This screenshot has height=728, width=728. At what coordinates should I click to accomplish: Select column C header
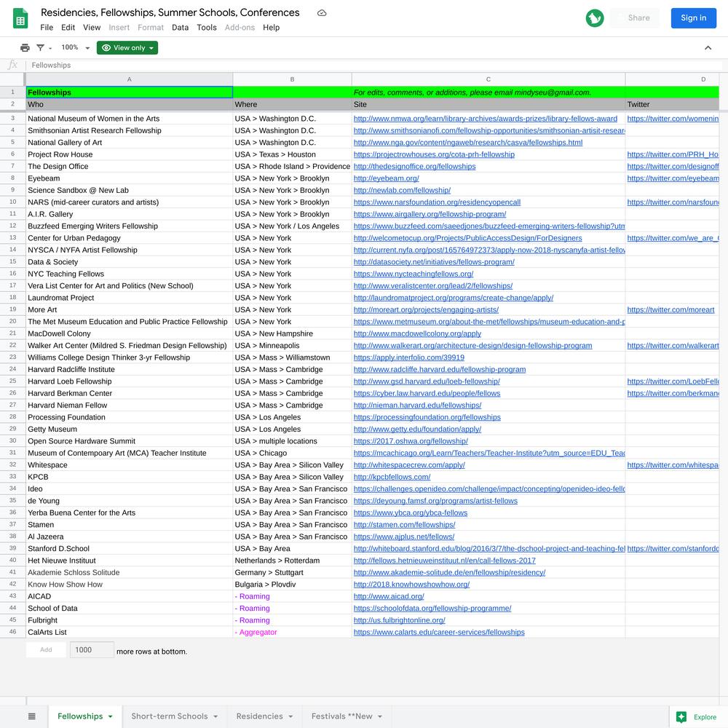point(488,79)
